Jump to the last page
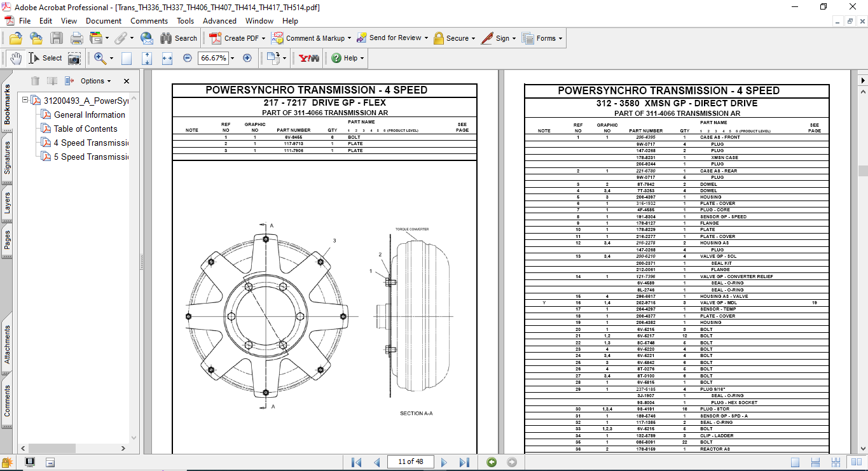 [464, 462]
